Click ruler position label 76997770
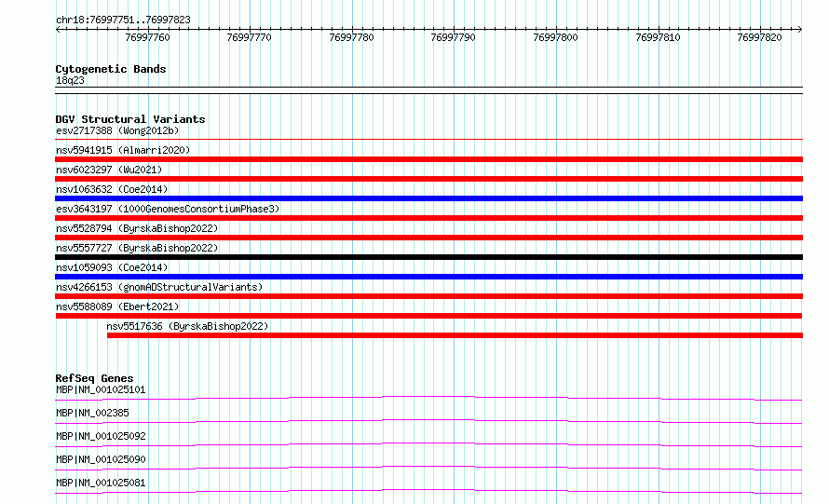Screen dimensions: 829x504 click(x=249, y=37)
